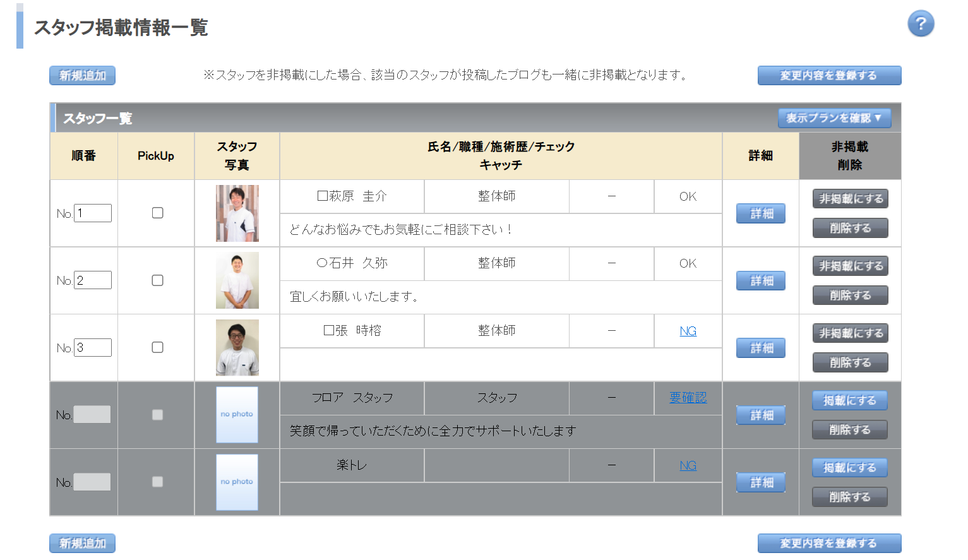Click 掲載にする for フロア スタッフ

pos(849,400)
